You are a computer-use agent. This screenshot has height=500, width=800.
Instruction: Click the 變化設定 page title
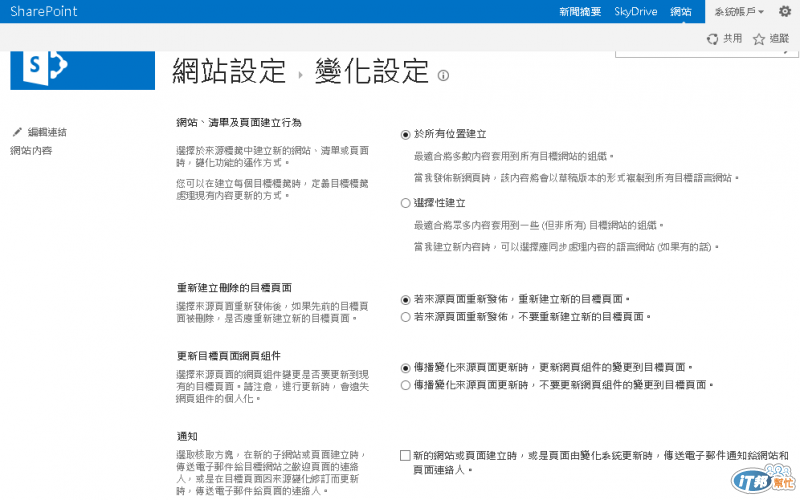(x=372, y=71)
